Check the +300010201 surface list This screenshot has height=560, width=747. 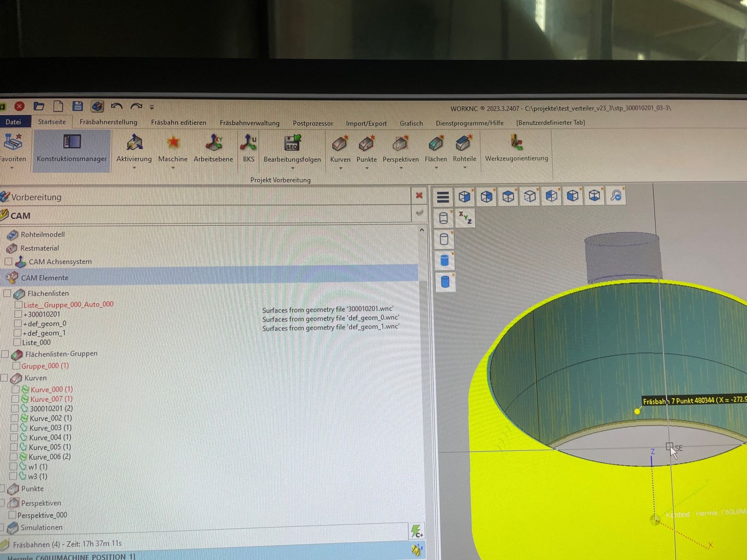pos(18,314)
